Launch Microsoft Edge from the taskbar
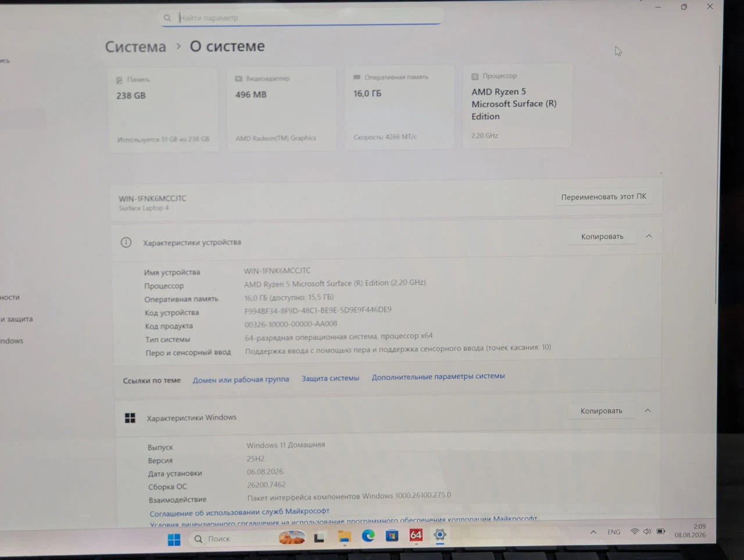 (368, 536)
